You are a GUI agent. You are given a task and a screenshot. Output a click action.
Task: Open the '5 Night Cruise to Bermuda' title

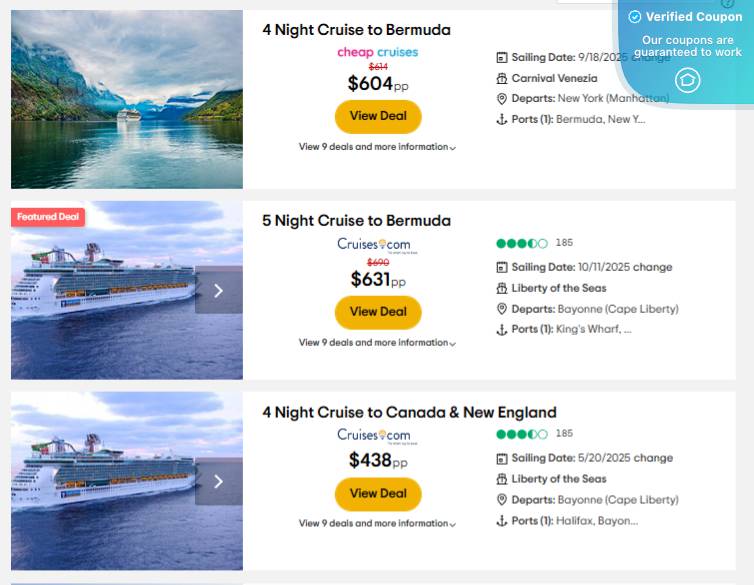click(x=356, y=221)
